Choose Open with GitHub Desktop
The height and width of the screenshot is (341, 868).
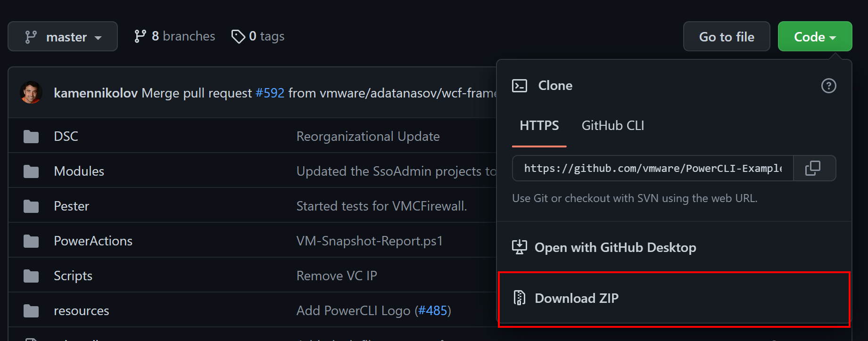[614, 247]
